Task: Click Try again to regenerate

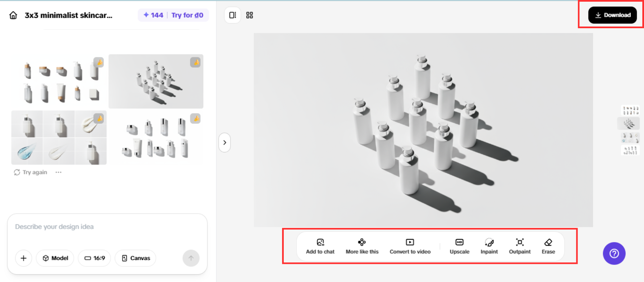Action: [31, 172]
